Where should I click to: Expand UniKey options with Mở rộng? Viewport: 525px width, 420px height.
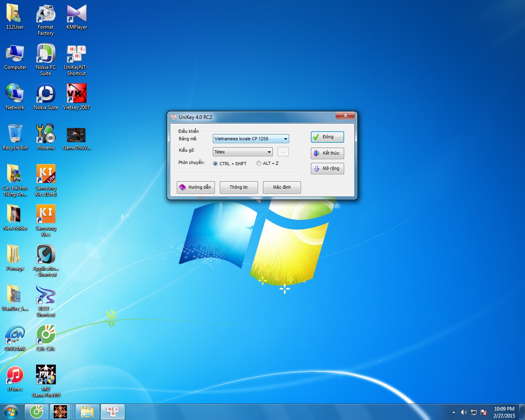[327, 169]
